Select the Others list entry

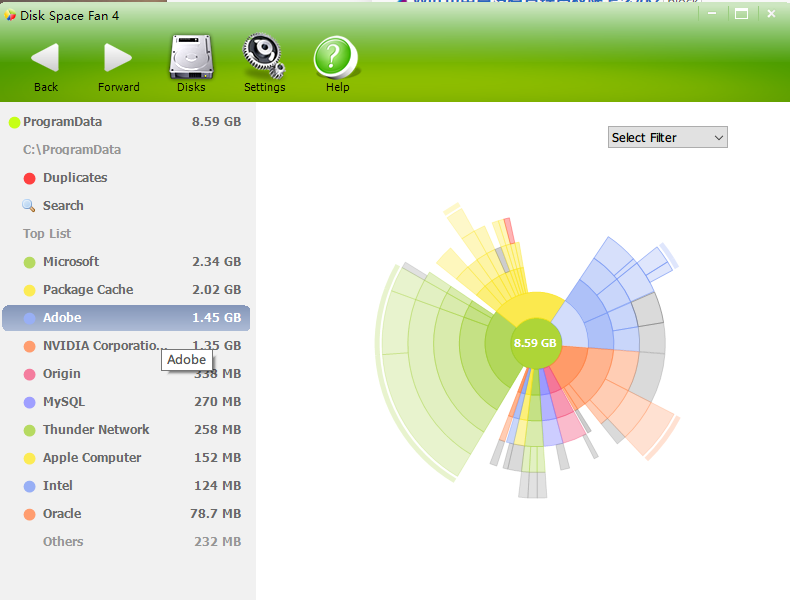[x=63, y=542]
